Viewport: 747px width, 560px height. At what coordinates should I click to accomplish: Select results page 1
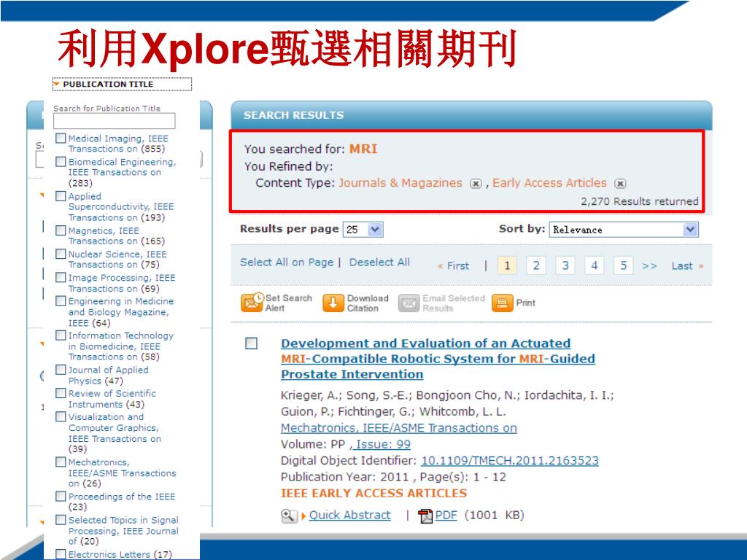(507, 265)
